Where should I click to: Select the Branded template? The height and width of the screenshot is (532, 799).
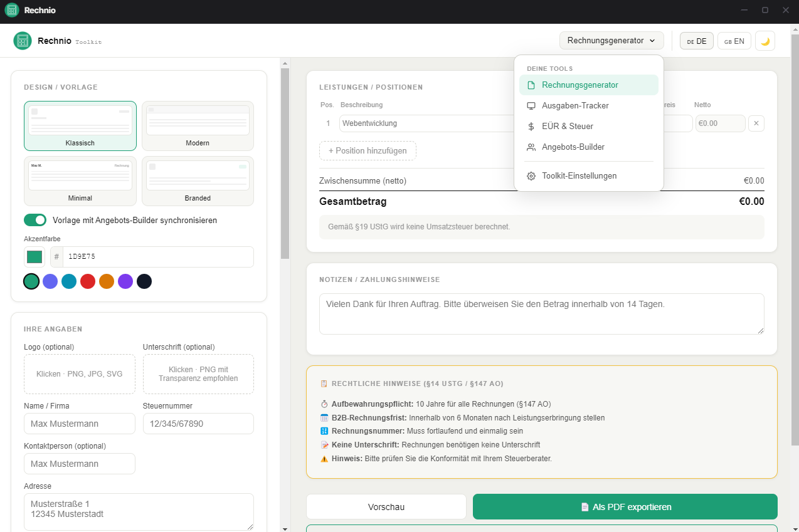(198, 181)
